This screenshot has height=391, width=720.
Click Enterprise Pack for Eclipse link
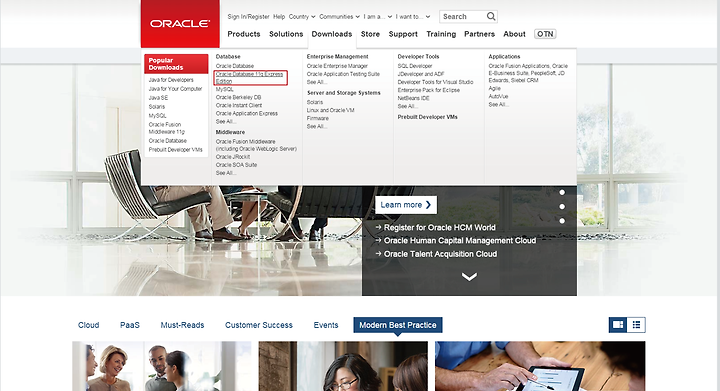(428, 90)
